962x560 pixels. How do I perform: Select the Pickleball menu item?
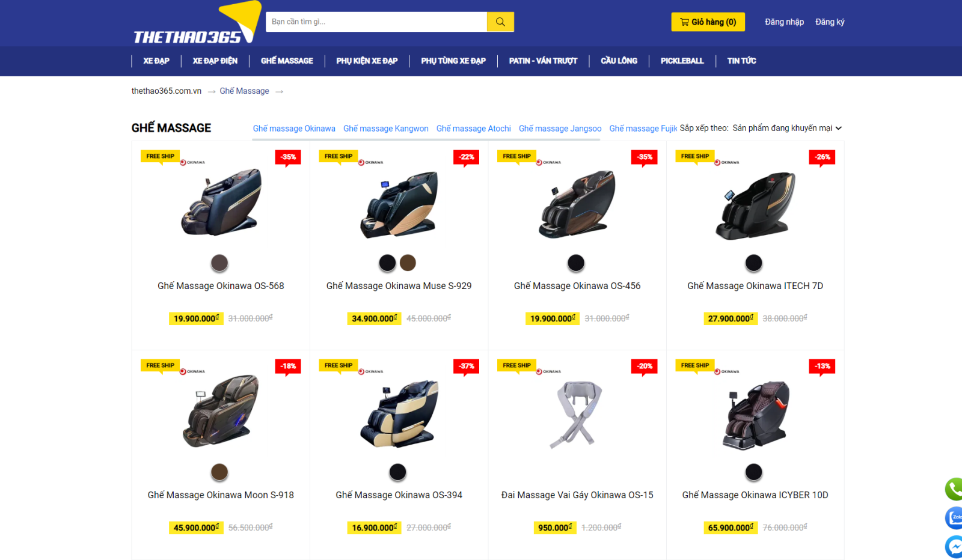point(682,61)
